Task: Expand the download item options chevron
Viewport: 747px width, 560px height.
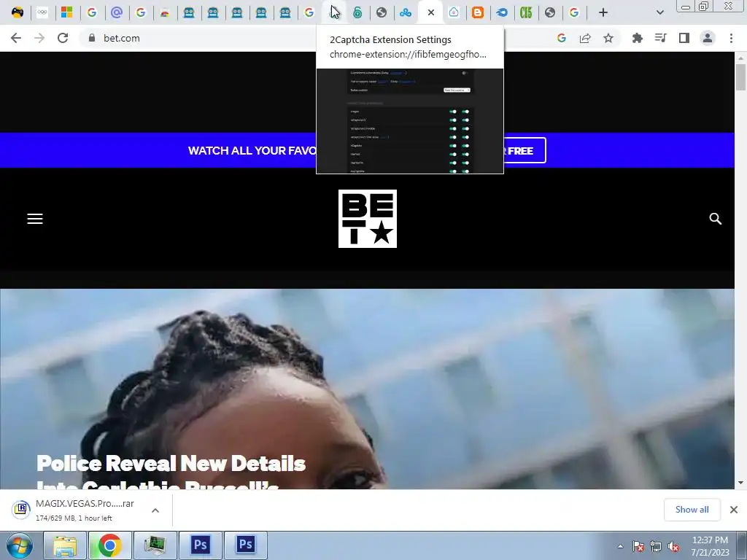Action: [x=155, y=510]
